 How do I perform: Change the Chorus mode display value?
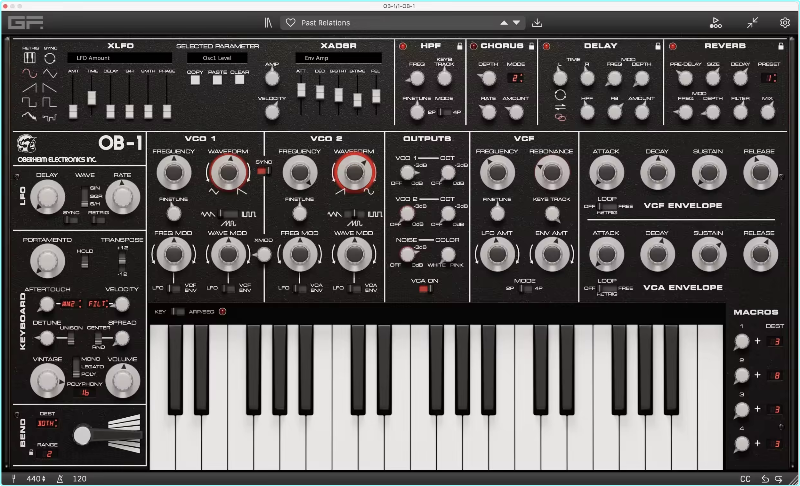515,78
